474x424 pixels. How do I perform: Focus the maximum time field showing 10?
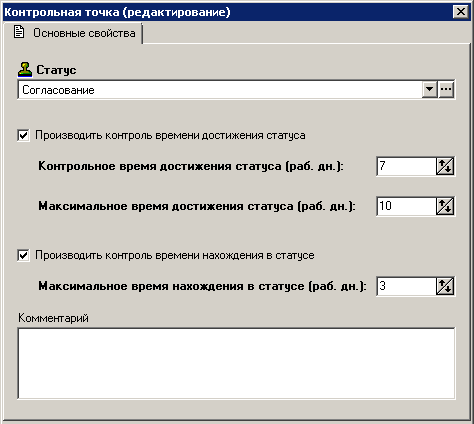[x=406, y=206]
